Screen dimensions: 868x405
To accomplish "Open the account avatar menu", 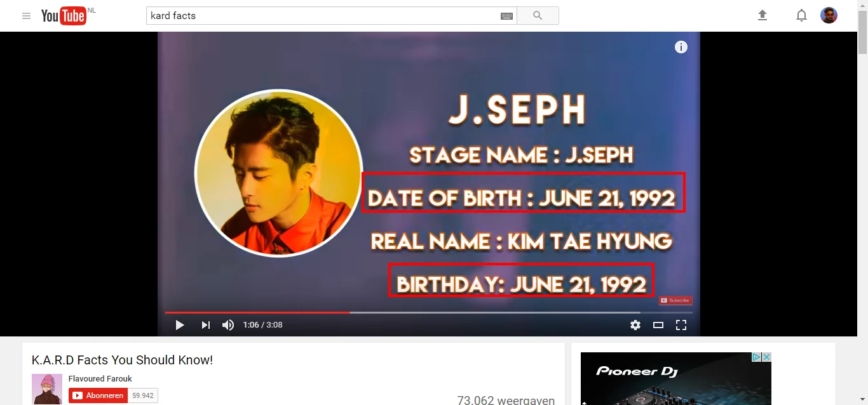I will coord(829,15).
